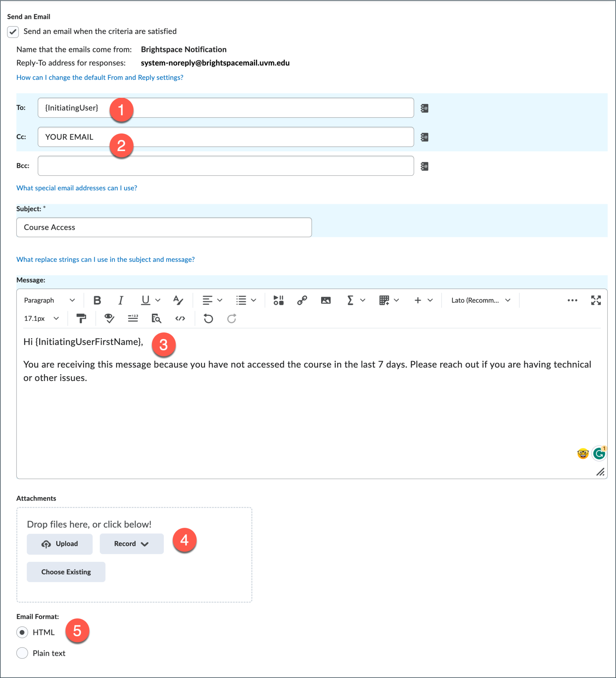This screenshot has width=616, height=678.
Task: Choose an existing file as attachment
Action: click(66, 572)
